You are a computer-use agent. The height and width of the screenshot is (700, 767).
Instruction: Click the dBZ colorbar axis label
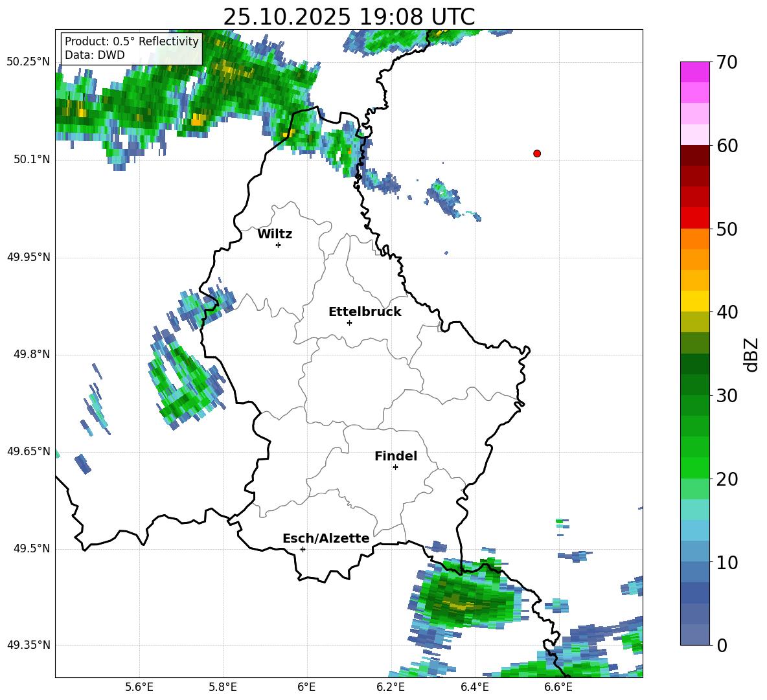752,355
